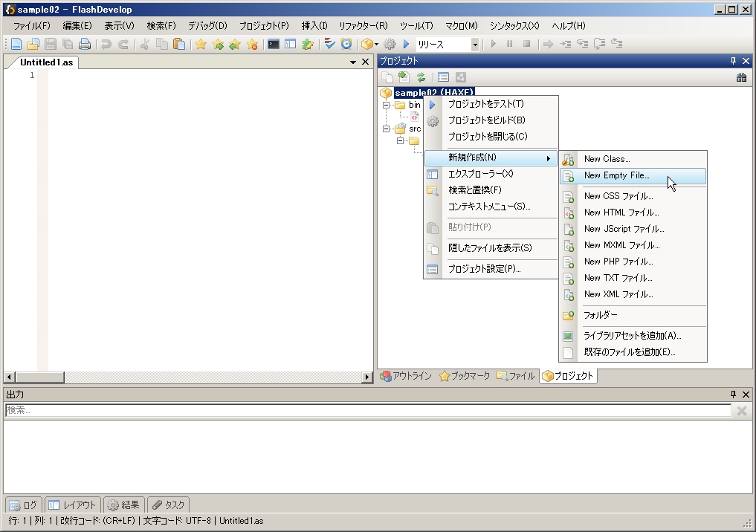This screenshot has width=756, height=532.
Task: Open the 編集(E) menu
Action: tap(77, 26)
